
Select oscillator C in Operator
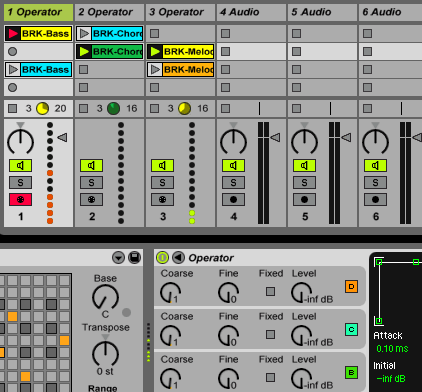point(351,329)
